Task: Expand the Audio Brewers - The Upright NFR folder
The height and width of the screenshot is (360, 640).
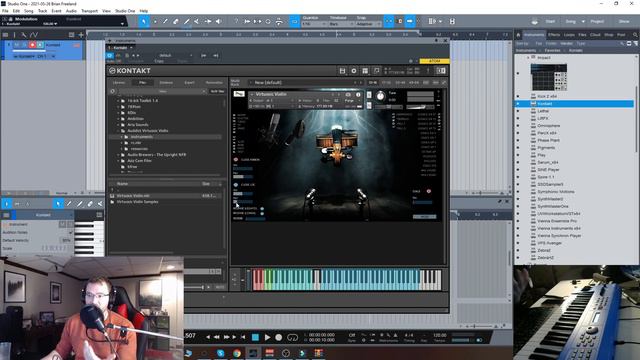Action: click(119, 155)
